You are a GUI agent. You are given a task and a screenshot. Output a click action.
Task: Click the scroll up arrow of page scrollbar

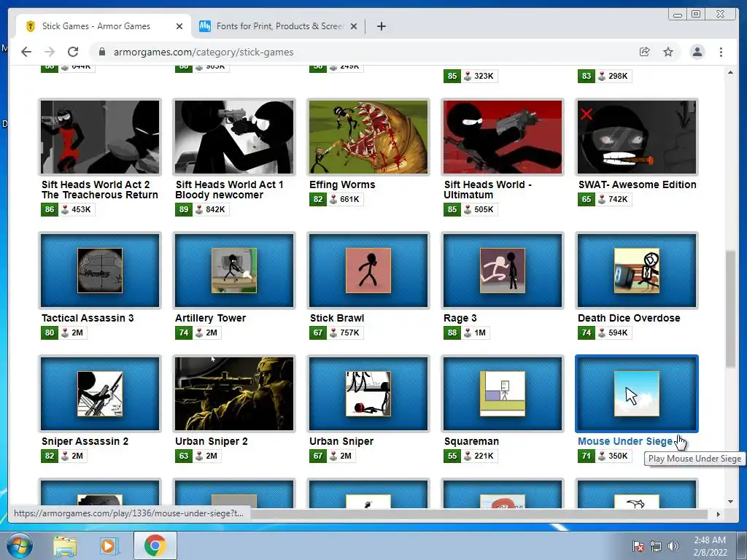click(730, 72)
